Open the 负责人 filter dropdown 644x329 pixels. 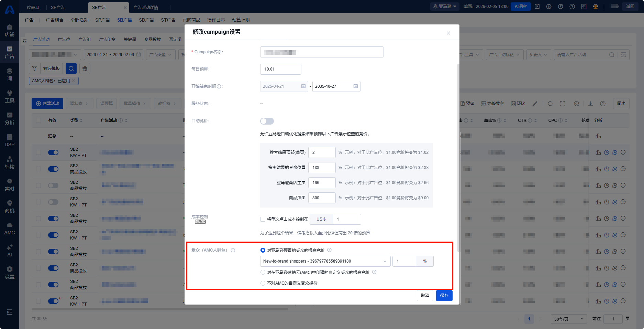tap(538, 55)
